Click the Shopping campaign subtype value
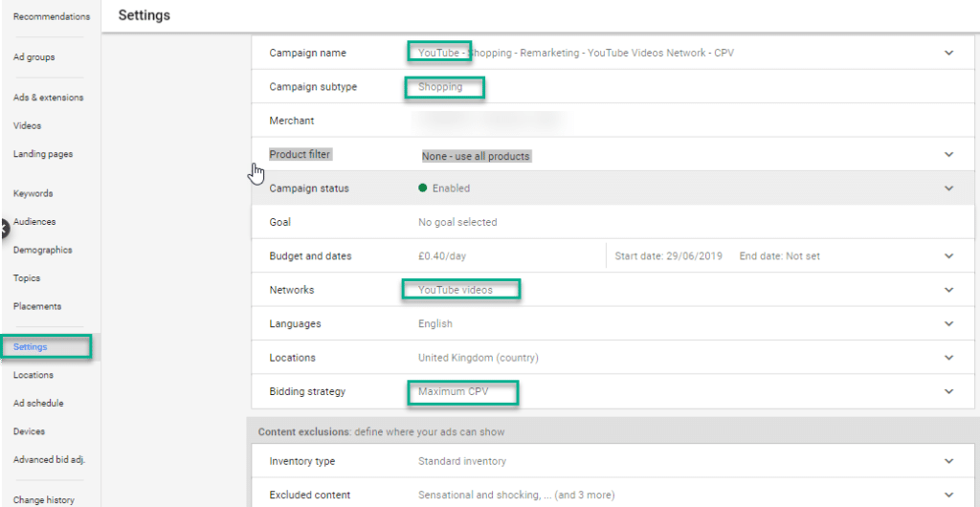The width and height of the screenshot is (980, 507). coord(440,87)
